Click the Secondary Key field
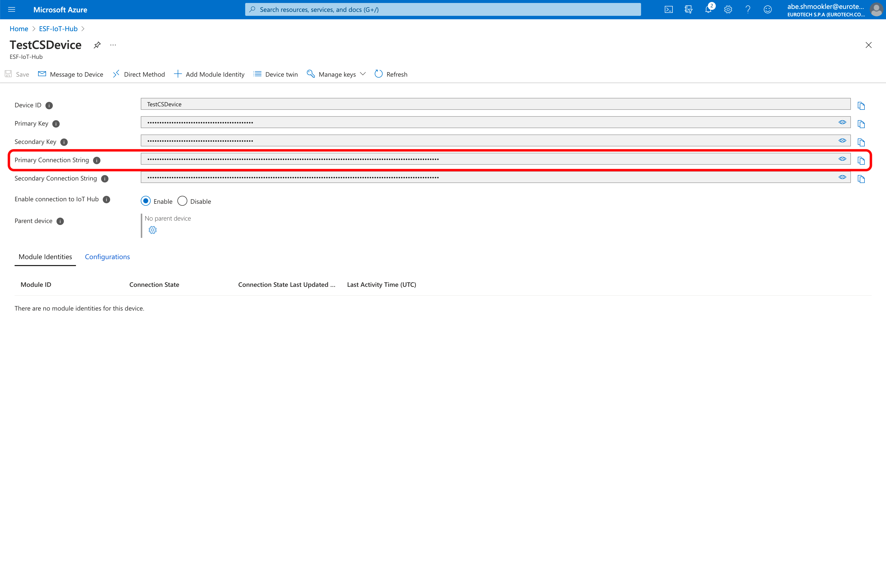The height and width of the screenshot is (588, 886). coord(495,141)
